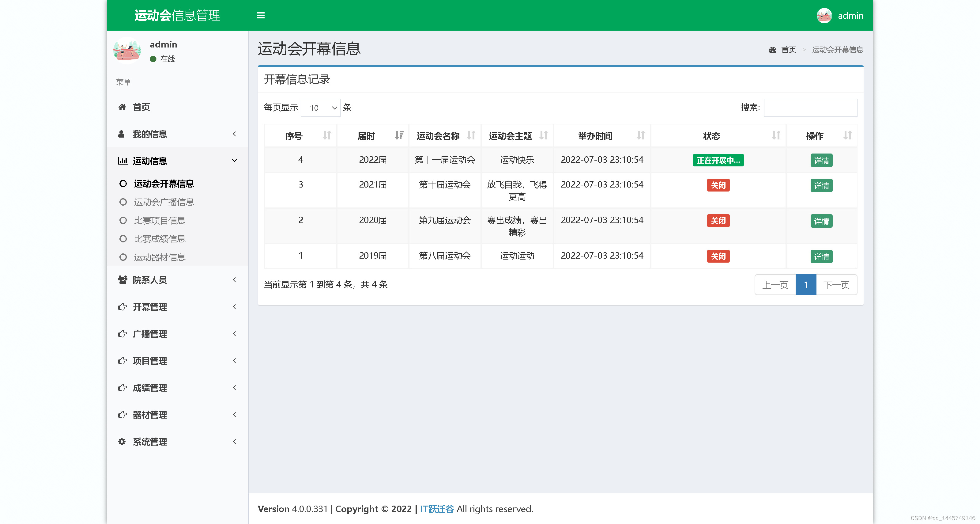Sort table by 运动会主题 column arrows
The image size is (980, 524).
pos(543,135)
